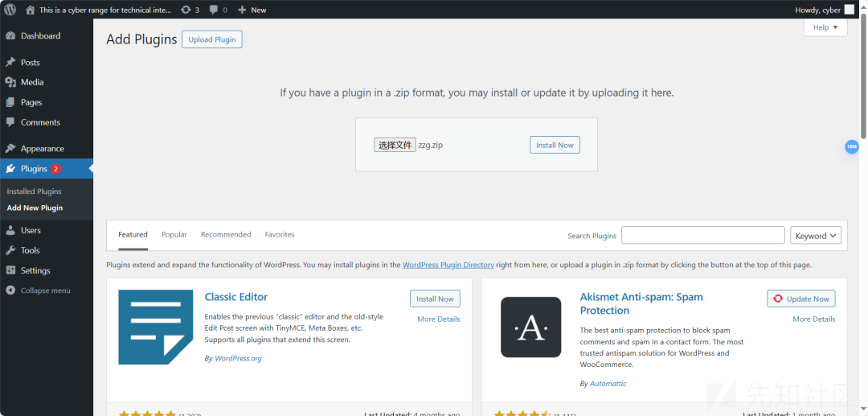Open the WordPress.org author link
This screenshot has width=868, height=416.
238,358
